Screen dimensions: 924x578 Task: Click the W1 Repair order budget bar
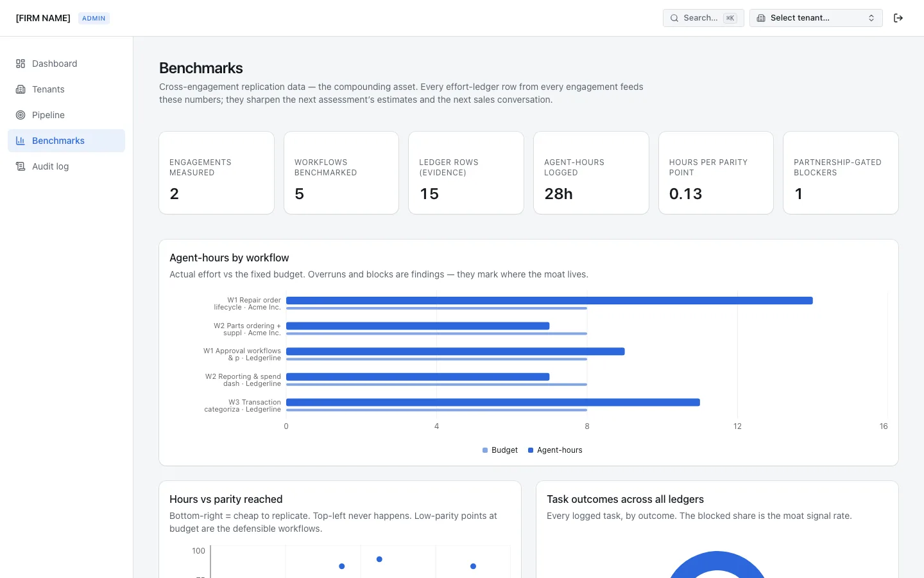pyautogui.click(x=436, y=308)
